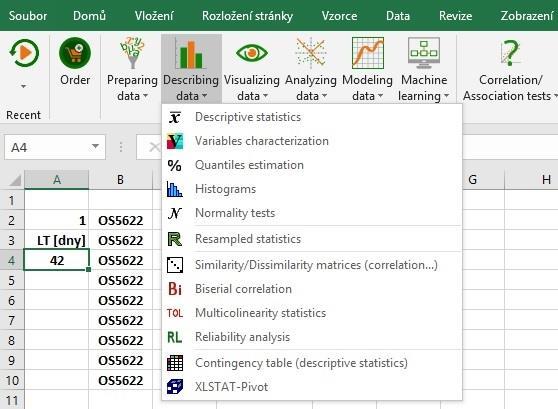Image resolution: width=558 pixels, height=409 pixels.
Task: Click the select-all corner triangle
Action: 15,180
